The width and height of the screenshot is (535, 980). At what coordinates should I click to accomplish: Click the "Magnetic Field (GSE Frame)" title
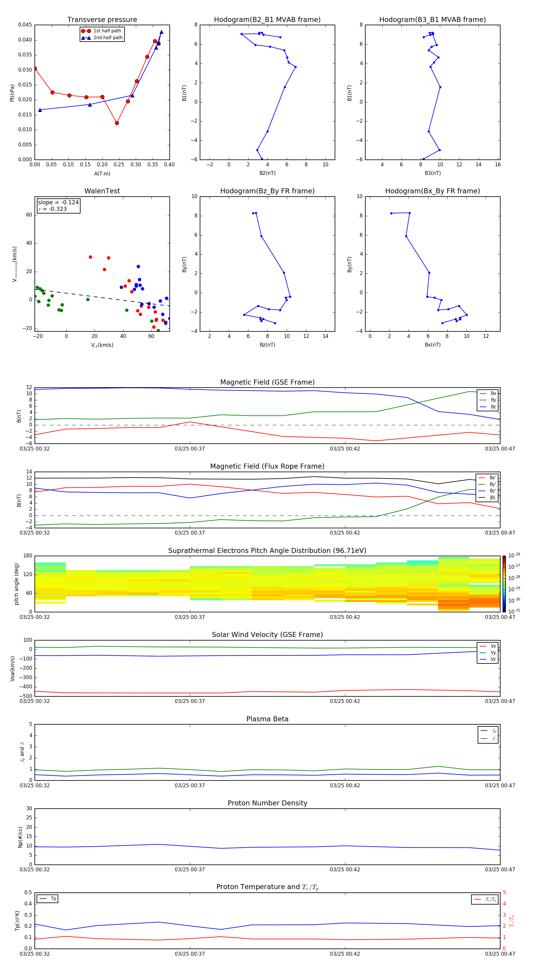[x=267, y=382]
